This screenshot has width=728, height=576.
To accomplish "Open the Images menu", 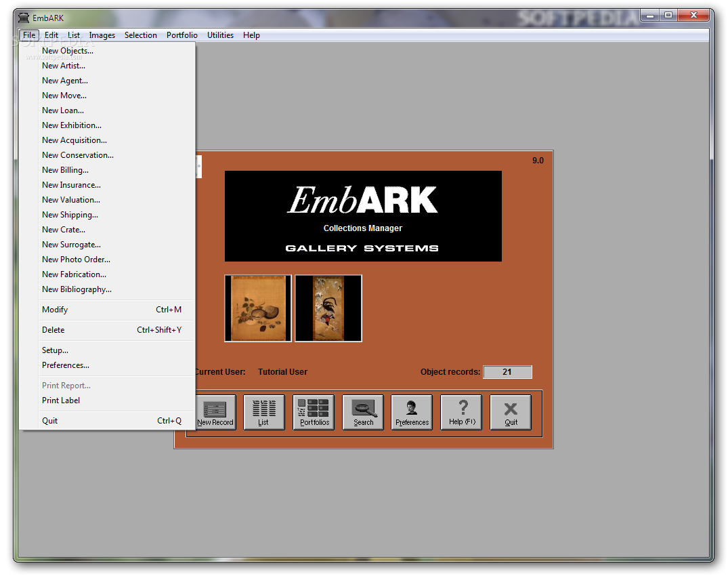I will (102, 35).
